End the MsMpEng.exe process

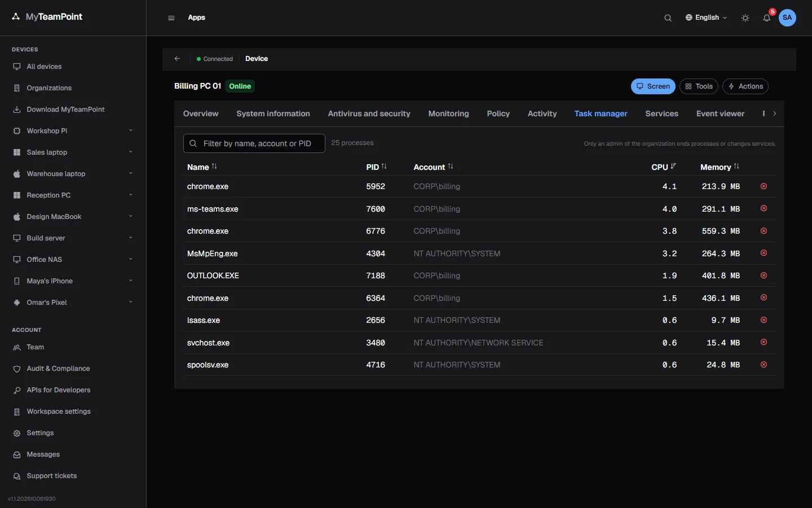point(764,253)
